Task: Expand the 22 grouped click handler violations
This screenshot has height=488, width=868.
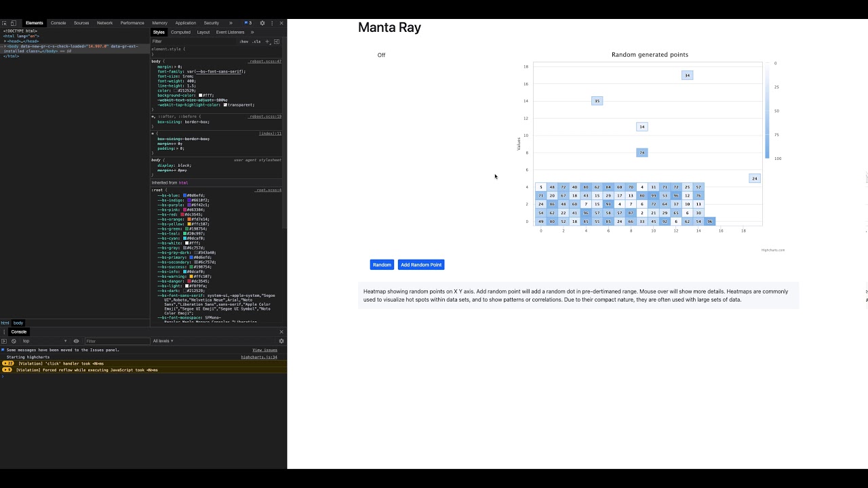Action: pyautogui.click(x=8, y=363)
